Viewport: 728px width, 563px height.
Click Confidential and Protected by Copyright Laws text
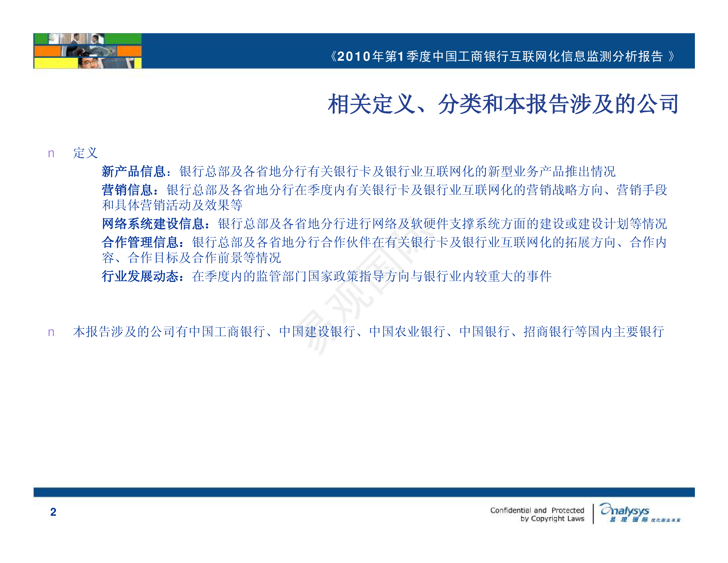coord(537,514)
